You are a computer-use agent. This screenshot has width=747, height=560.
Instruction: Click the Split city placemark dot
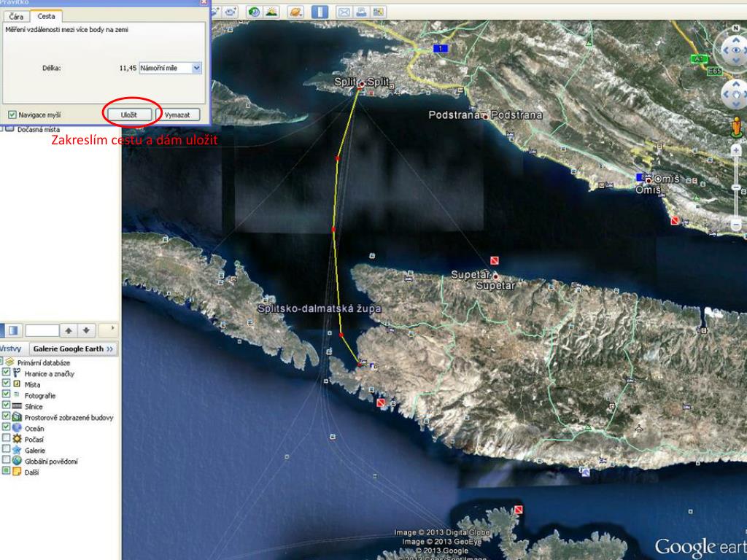[x=362, y=85]
